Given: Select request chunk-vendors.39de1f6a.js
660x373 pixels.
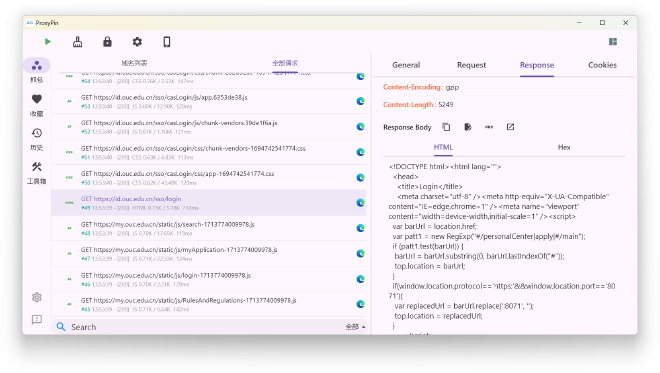Looking at the screenshot, I should click(209, 126).
